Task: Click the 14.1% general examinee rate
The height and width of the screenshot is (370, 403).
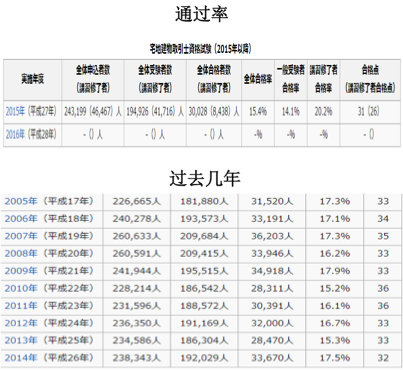Action: [x=291, y=111]
